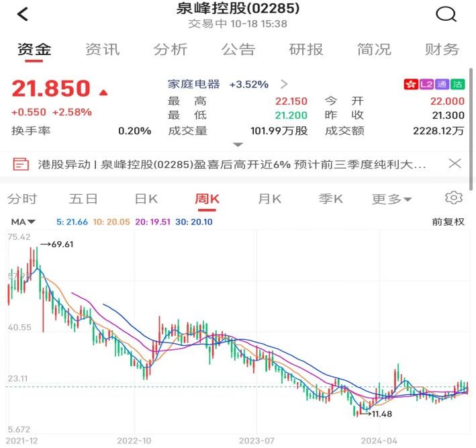Tap the high price 22.150
476x448 pixels.
[291, 101]
